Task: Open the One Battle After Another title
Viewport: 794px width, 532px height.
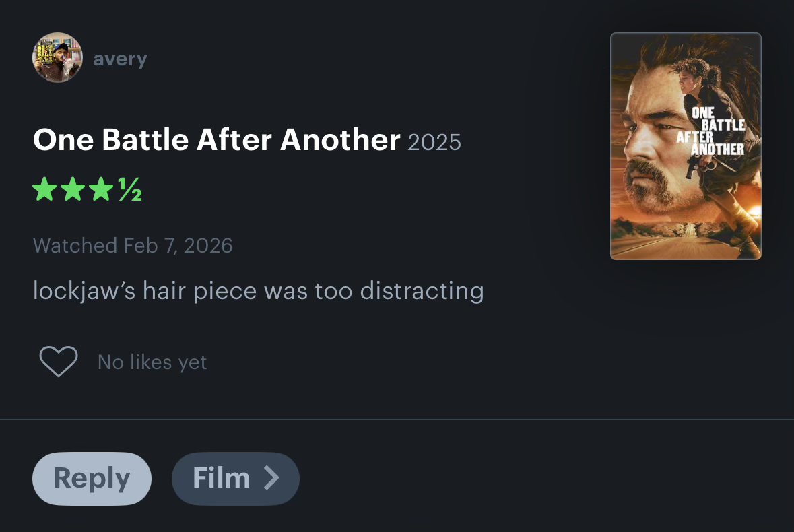Action: tap(216, 139)
